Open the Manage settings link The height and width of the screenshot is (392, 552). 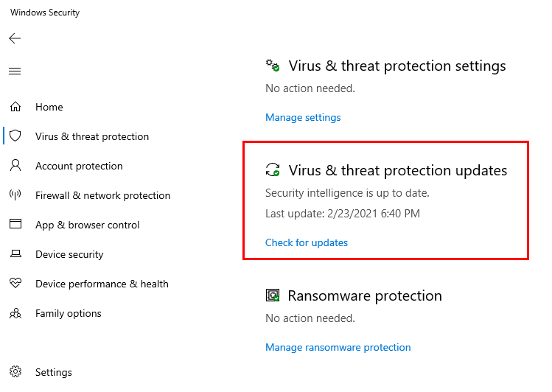coord(303,117)
